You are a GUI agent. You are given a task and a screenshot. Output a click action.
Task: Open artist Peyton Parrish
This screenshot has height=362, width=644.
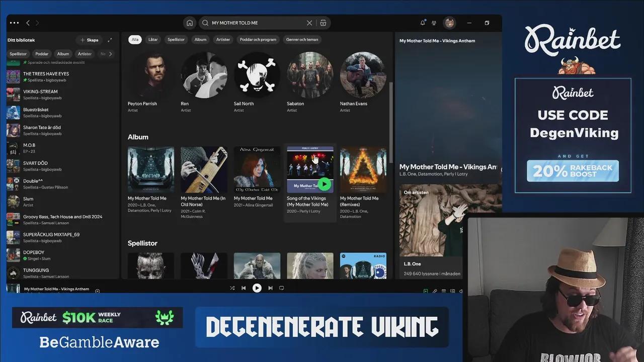[x=151, y=81]
